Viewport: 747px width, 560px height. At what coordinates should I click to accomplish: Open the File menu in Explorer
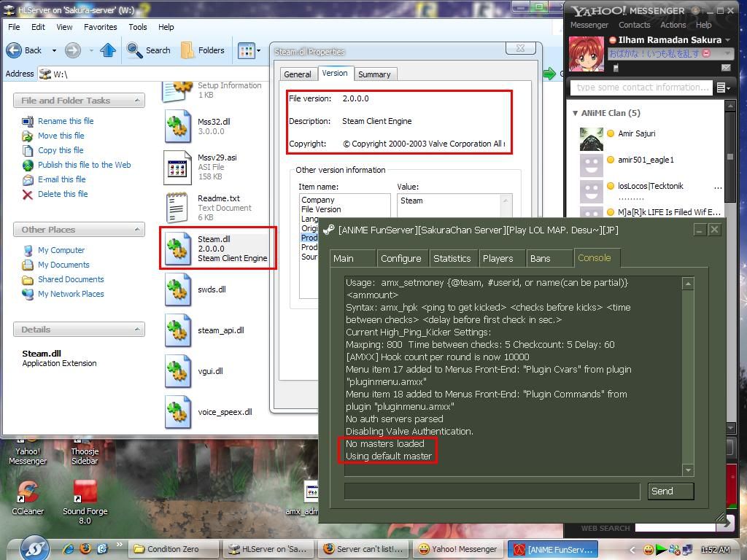[x=15, y=27]
